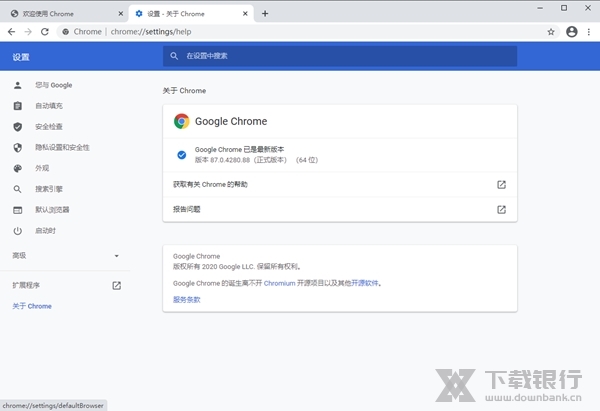Close the 设置 - 关于 Chrome tab

pos(245,14)
